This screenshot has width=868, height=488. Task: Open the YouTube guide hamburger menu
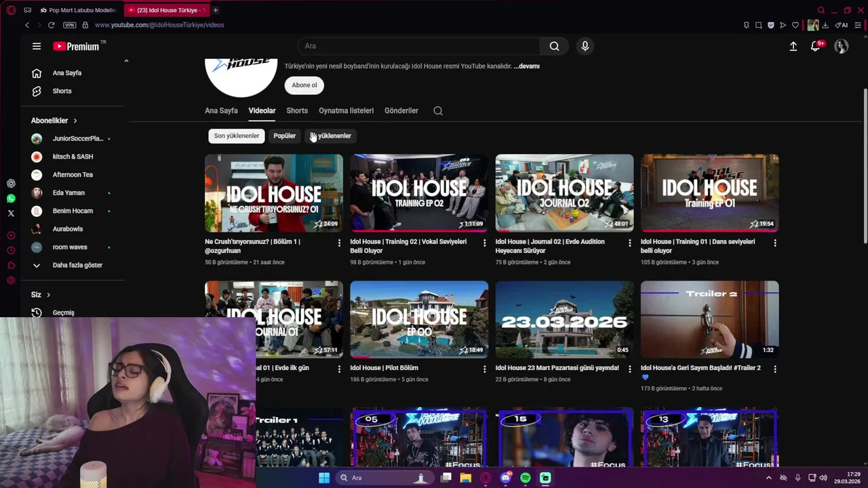tap(37, 46)
